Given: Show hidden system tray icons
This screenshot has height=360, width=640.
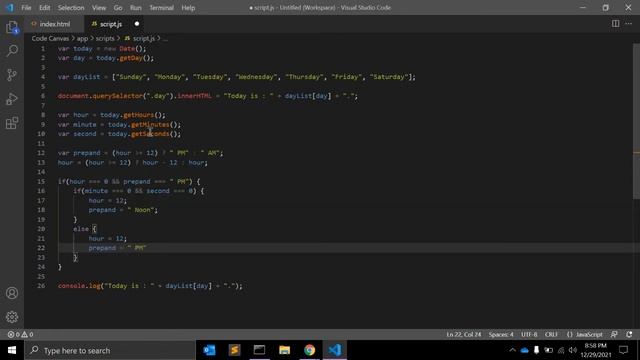Looking at the screenshot, I should (512, 350).
